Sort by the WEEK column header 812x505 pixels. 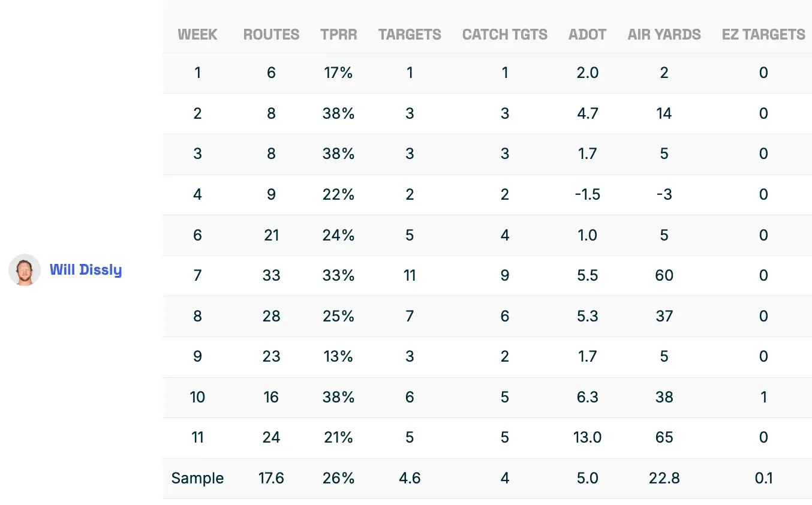coord(197,35)
